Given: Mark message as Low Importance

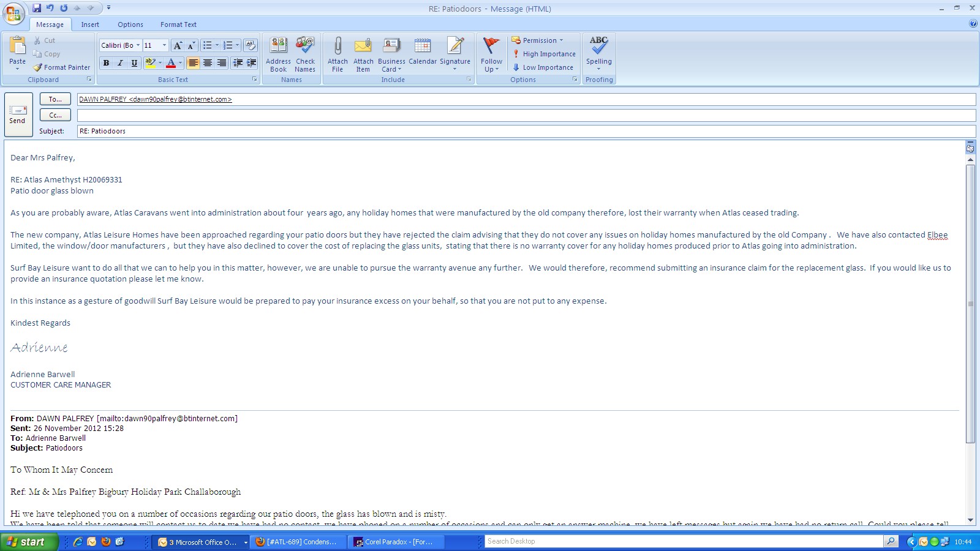Looking at the screenshot, I should pos(543,67).
